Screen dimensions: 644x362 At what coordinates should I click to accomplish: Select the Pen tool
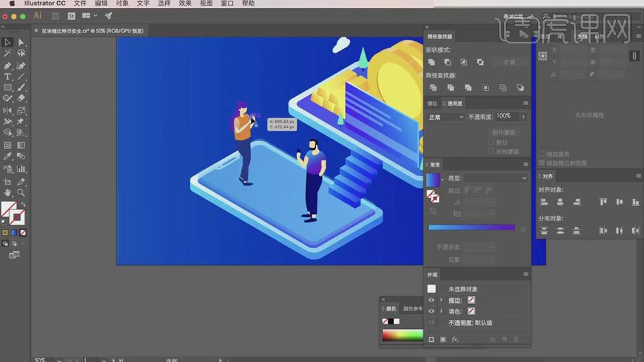7,66
